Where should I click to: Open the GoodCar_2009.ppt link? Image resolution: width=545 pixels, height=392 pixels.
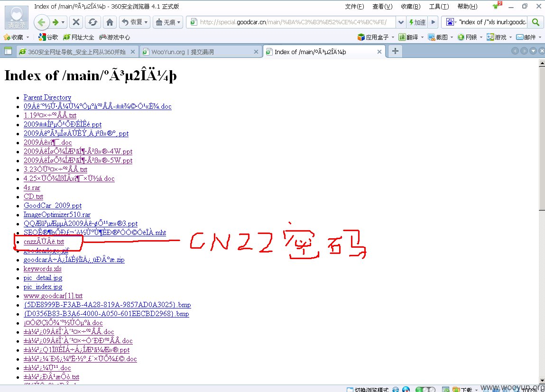(x=53, y=206)
